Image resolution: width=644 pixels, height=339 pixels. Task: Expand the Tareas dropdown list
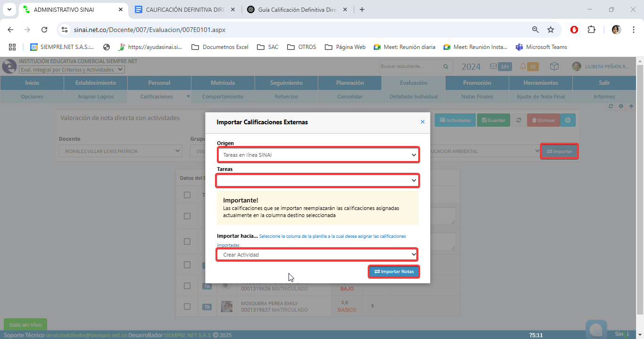click(x=318, y=180)
